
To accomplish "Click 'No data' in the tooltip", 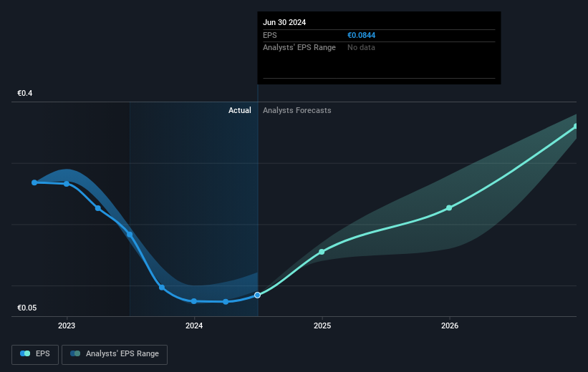I will tap(361, 48).
